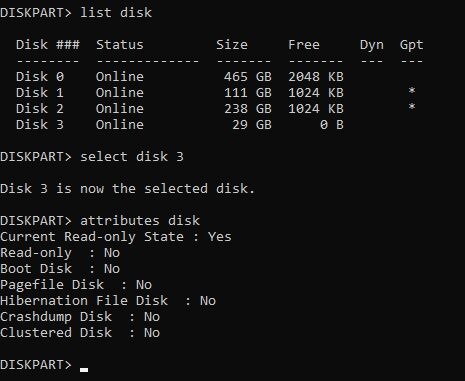Click the blinking cursor at the DISKPART prompt

[x=84, y=370]
